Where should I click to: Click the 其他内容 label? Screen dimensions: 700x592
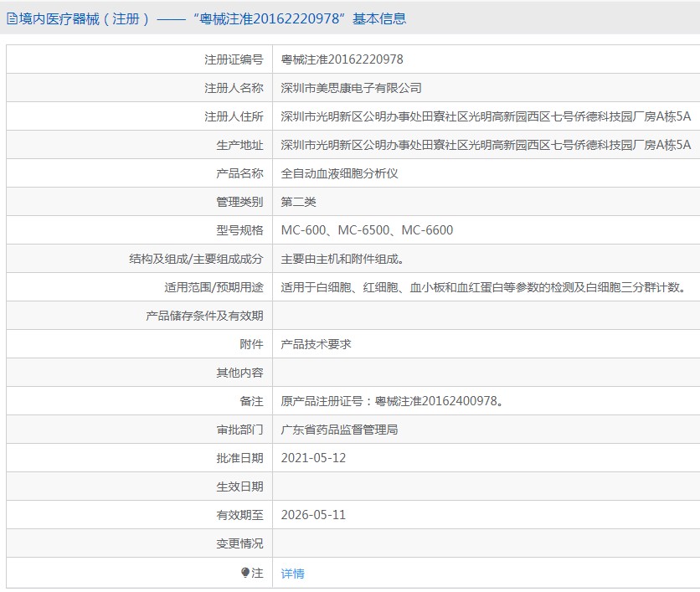(239, 373)
